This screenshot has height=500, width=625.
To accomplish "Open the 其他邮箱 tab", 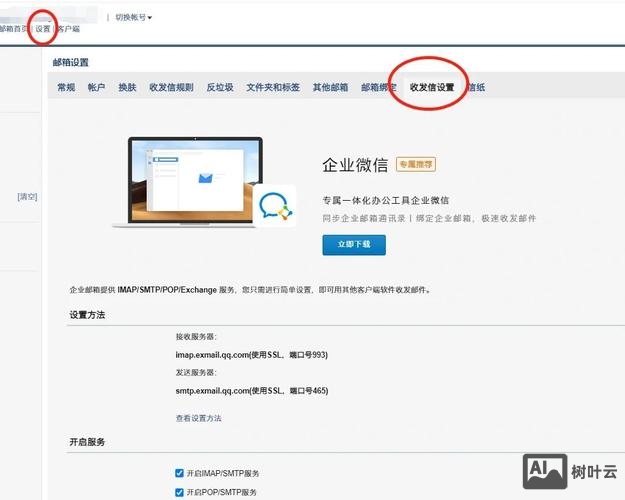I will tap(330, 87).
